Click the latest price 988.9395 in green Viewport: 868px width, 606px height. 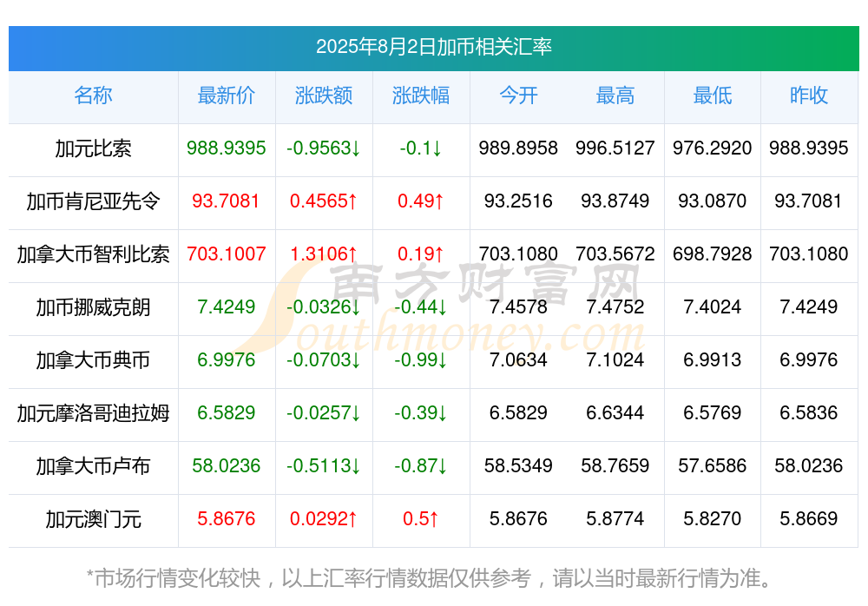(227, 148)
